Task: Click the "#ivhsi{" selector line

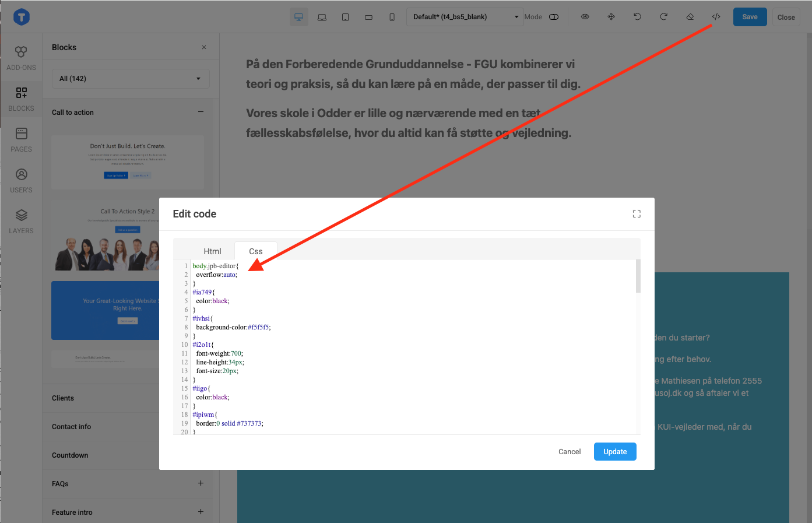Action: (x=203, y=318)
